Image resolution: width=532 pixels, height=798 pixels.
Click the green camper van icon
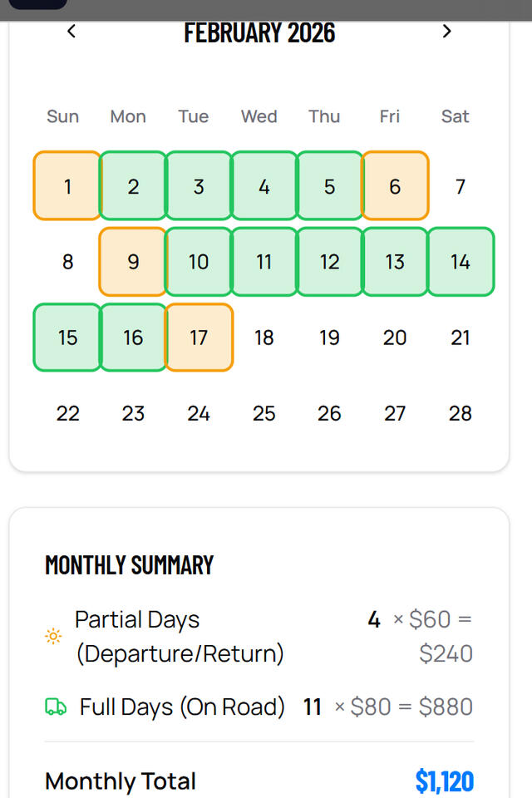pyautogui.click(x=55, y=707)
